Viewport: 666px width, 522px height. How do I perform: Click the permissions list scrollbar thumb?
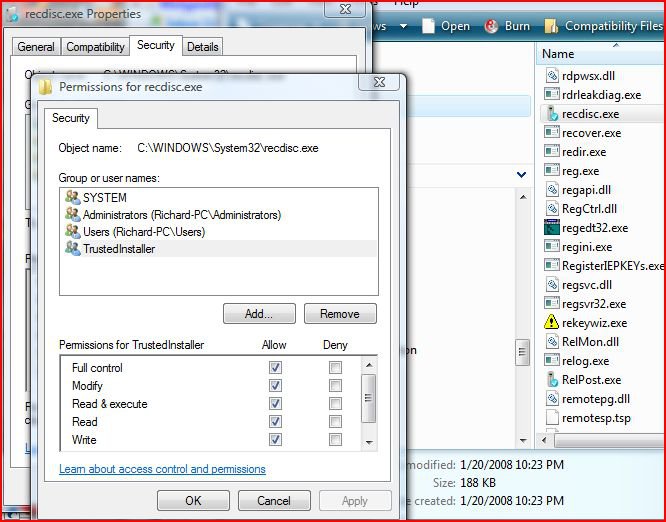click(369, 398)
